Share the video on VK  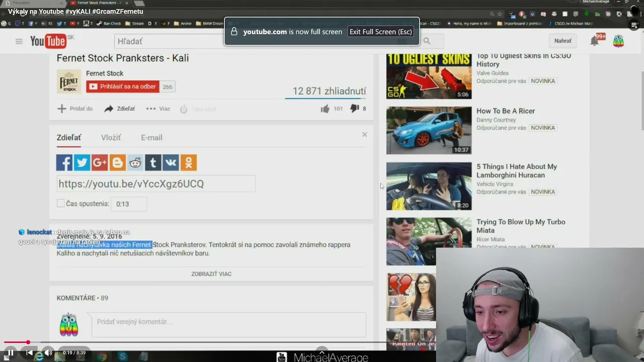[x=171, y=162]
